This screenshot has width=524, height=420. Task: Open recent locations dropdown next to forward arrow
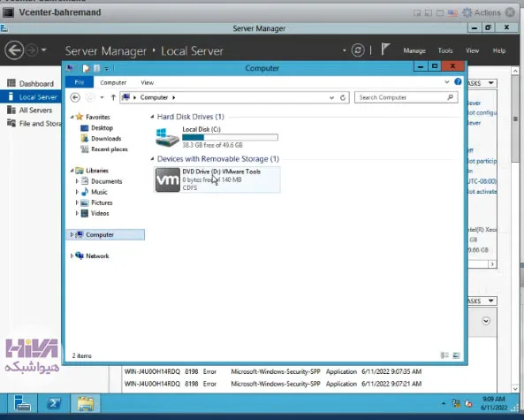[x=102, y=97]
